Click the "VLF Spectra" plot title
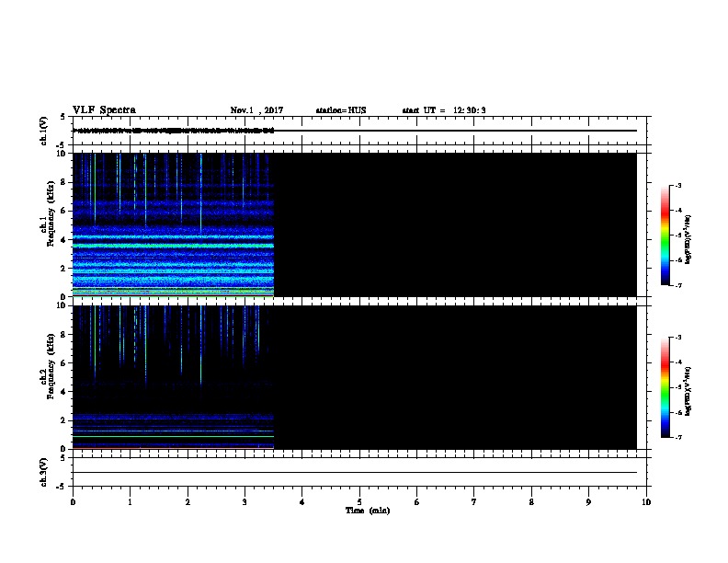The image size is (728, 563). click(104, 110)
